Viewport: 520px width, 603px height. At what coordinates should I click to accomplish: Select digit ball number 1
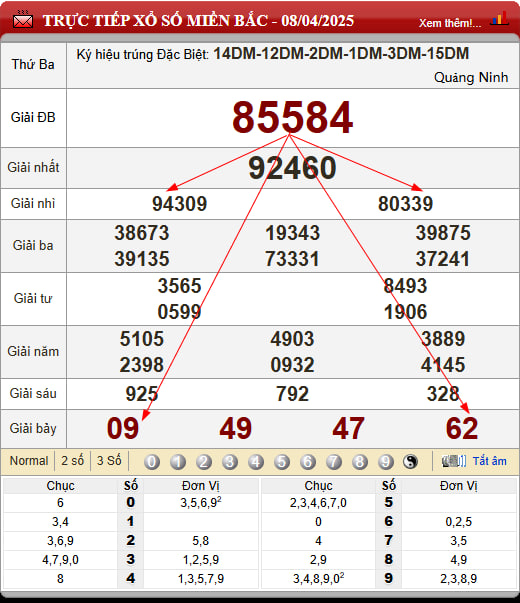coord(178,461)
